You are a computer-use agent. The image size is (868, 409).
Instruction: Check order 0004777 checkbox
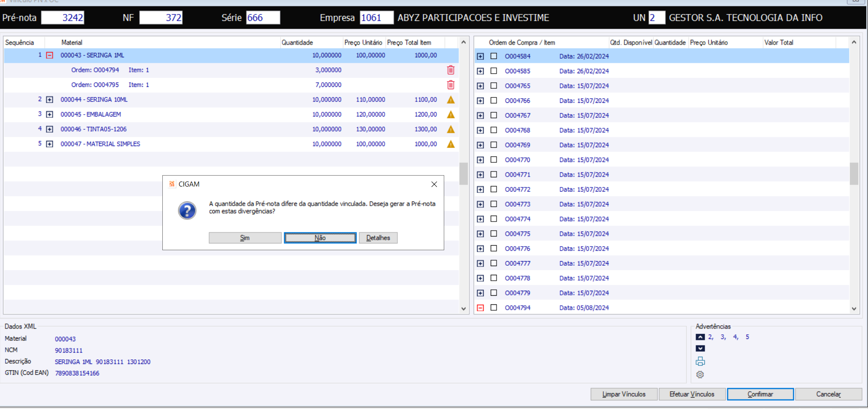(x=494, y=263)
